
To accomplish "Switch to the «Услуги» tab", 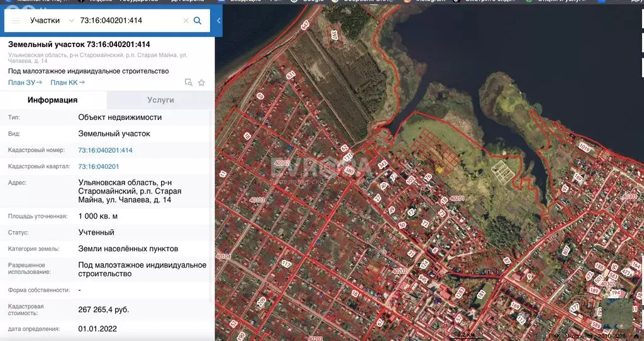I will point(160,100).
